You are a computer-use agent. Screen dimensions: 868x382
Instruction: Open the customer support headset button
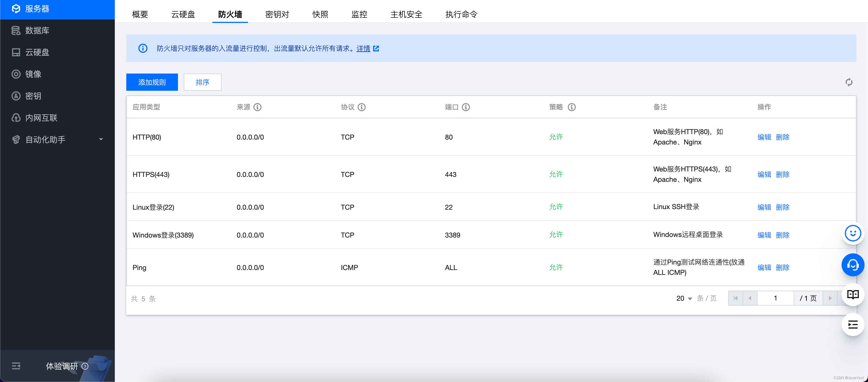(x=852, y=265)
